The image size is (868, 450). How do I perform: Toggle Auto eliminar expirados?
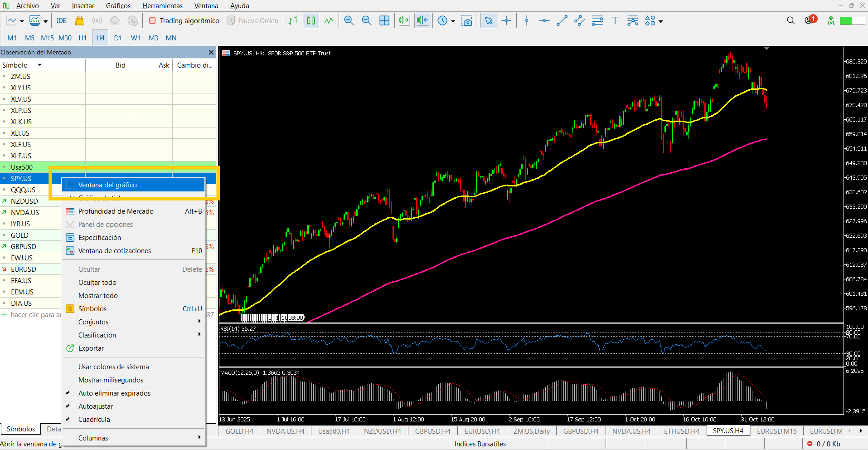[114, 393]
